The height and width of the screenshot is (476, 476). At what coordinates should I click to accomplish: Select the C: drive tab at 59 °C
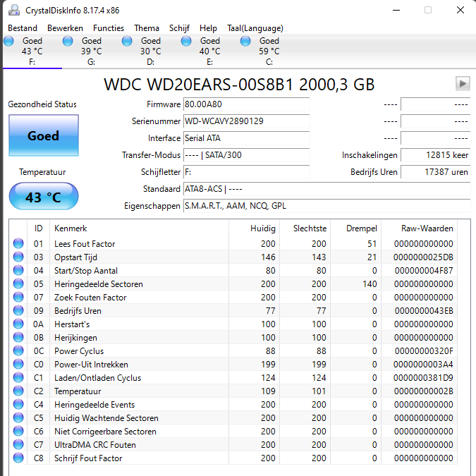[269, 51]
